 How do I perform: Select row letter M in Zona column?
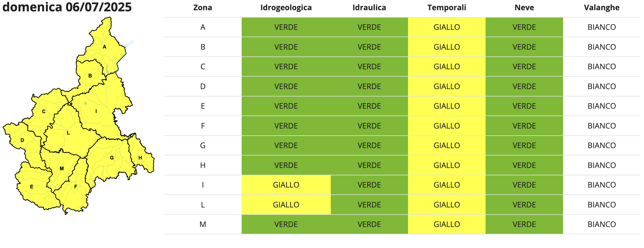coord(203,224)
